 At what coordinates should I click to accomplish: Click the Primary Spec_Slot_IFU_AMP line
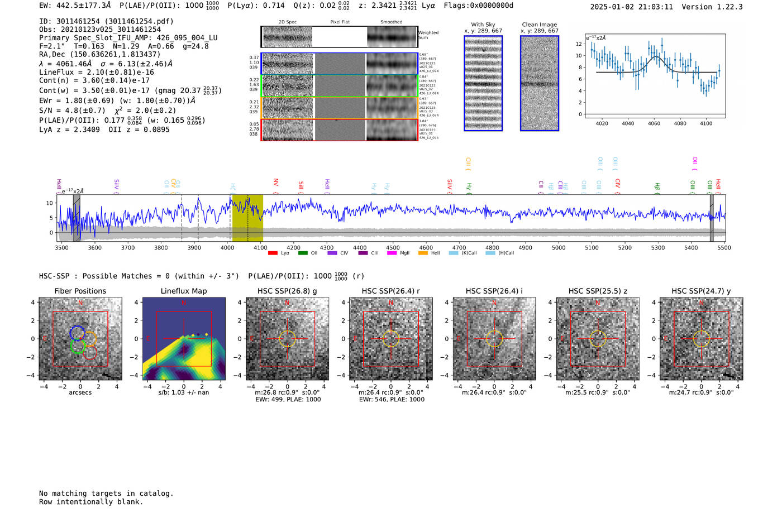(x=128, y=38)
